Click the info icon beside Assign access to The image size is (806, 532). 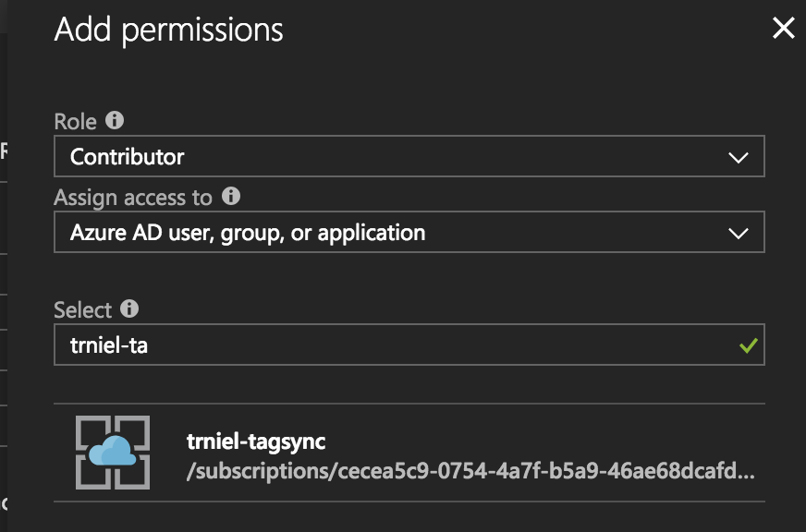pos(231,197)
